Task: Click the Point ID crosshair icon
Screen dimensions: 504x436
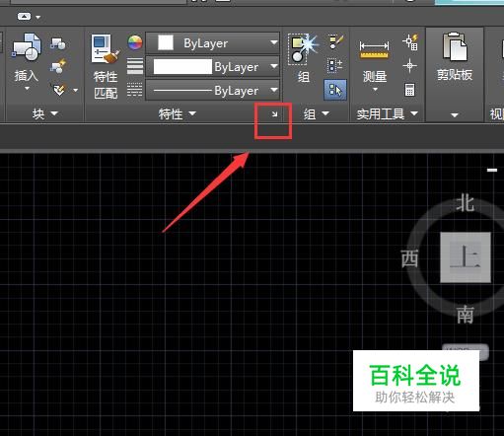Action: click(409, 66)
